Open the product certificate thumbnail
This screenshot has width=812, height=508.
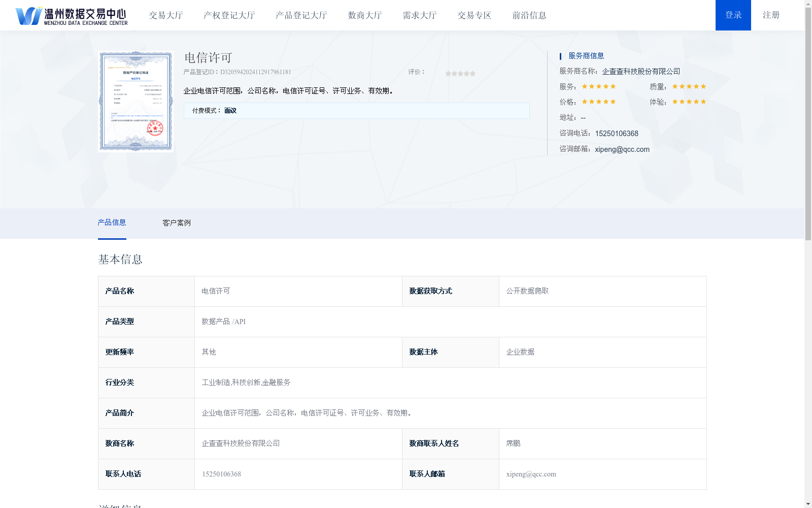coord(136,102)
